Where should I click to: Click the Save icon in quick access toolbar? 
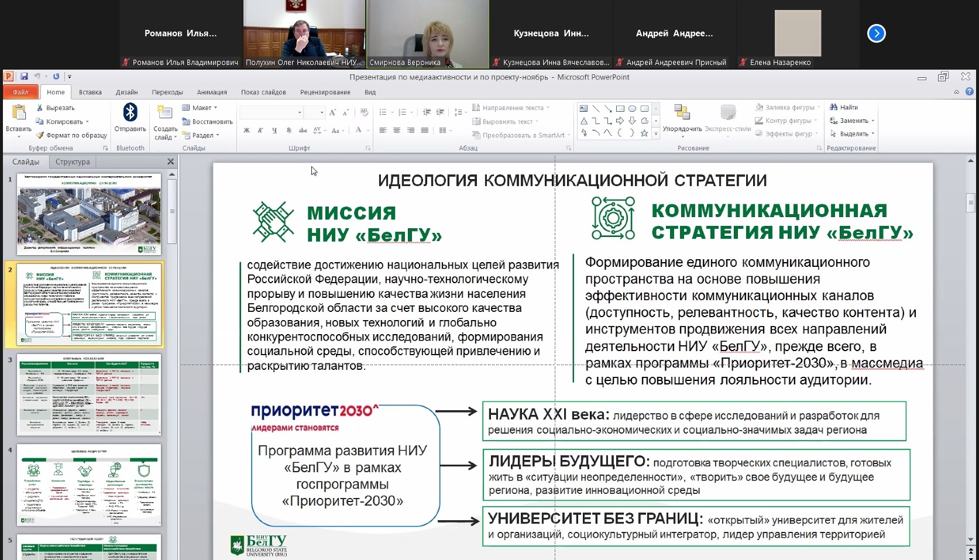[x=24, y=77]
